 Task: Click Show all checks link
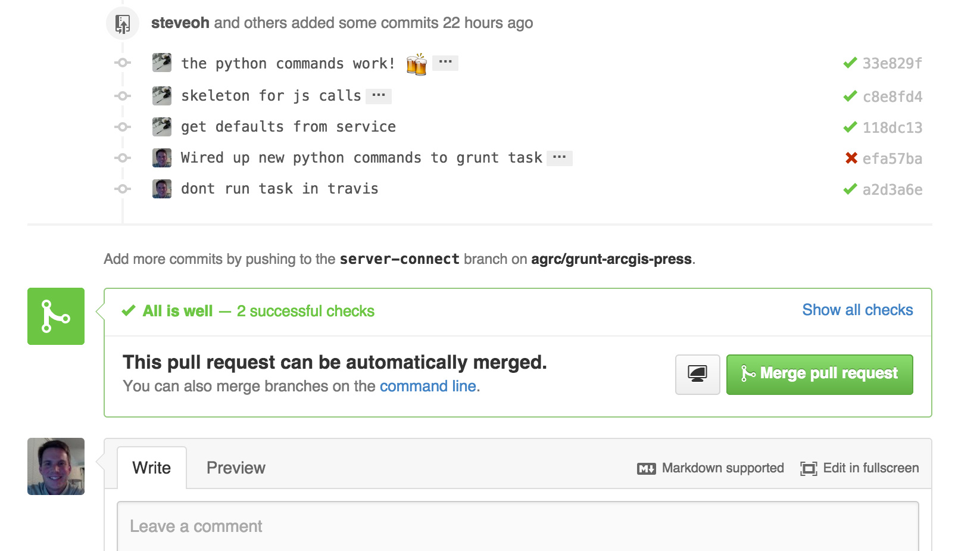tap(857, 310)
